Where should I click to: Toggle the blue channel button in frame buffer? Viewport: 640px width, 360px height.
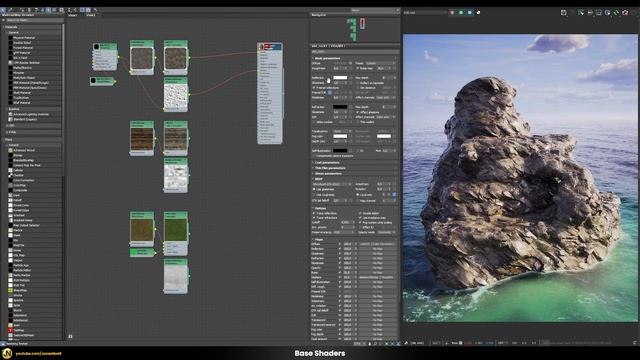click(x=469, y=13)
